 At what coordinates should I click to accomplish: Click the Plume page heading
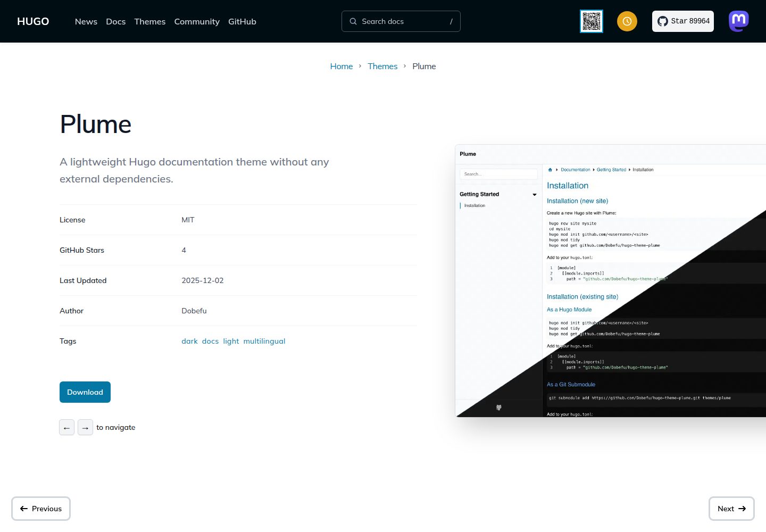click(96, 124)
